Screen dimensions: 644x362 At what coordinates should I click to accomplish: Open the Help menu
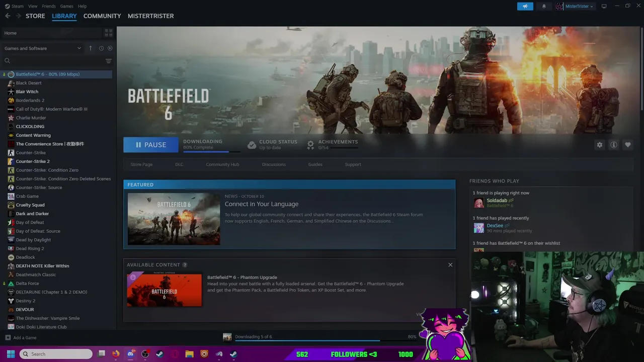[82, 6]
